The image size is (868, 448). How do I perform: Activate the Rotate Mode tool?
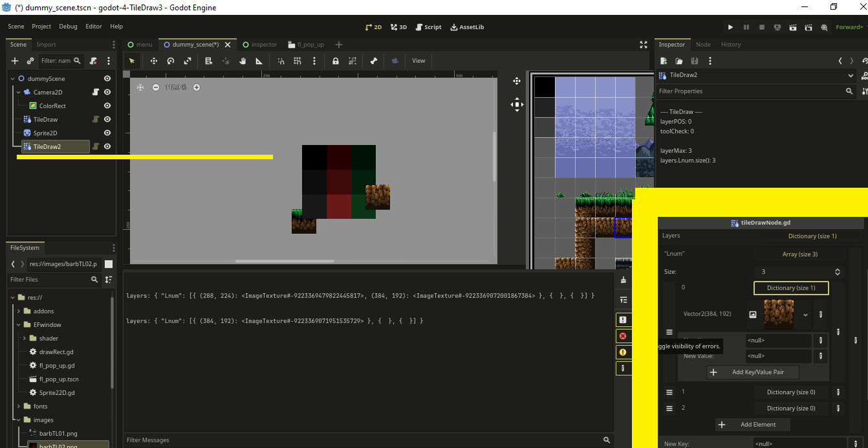(171, 61)
